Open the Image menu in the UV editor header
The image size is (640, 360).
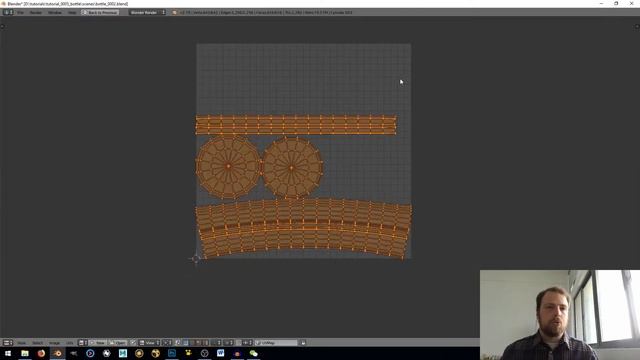tap(54, 343)
